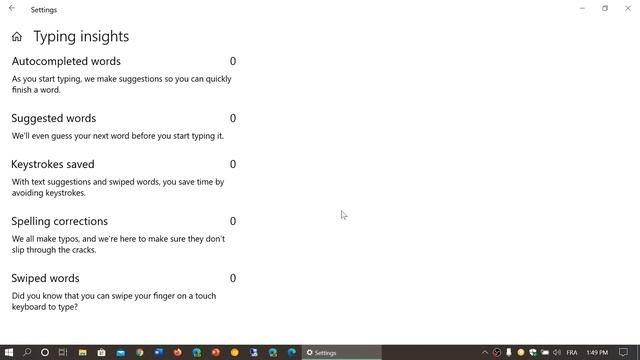This screenshot has height=360, width=640.
Task: Open the Action Center notification icon
Action: click(623, 352)
